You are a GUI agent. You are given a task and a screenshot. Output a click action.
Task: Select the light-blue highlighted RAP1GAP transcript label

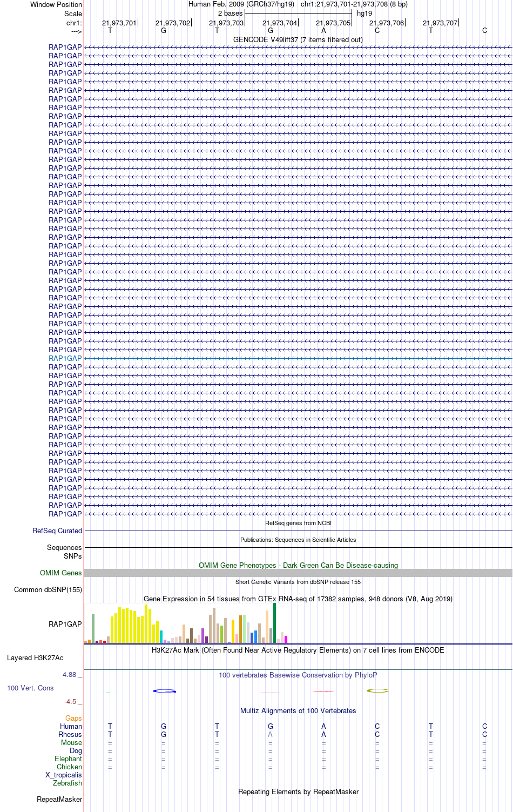pos(65,358)
